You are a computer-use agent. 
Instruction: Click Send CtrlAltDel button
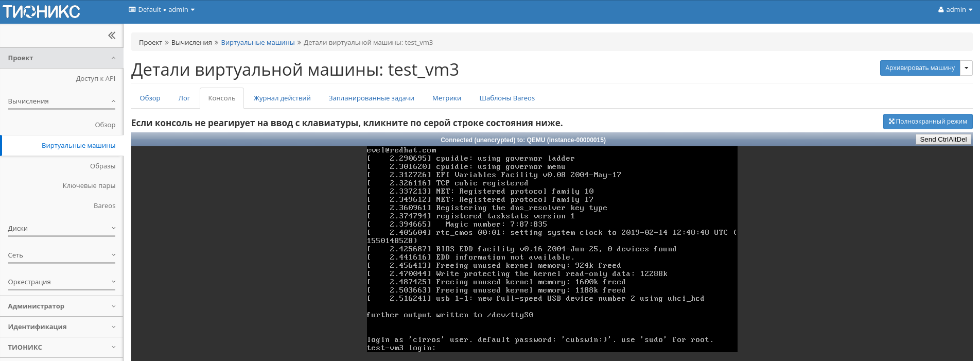point(943,140)
